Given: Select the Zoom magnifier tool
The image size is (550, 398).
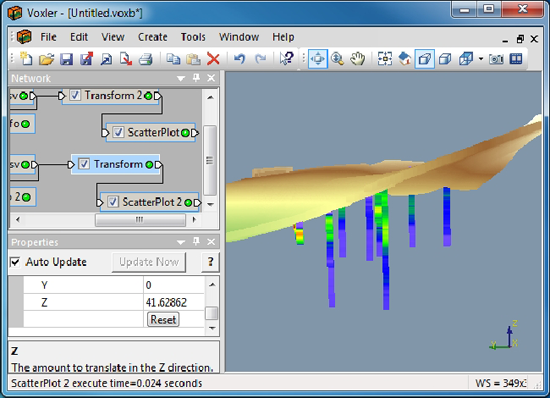Looking at the screenshot, I should coord(337,59).
